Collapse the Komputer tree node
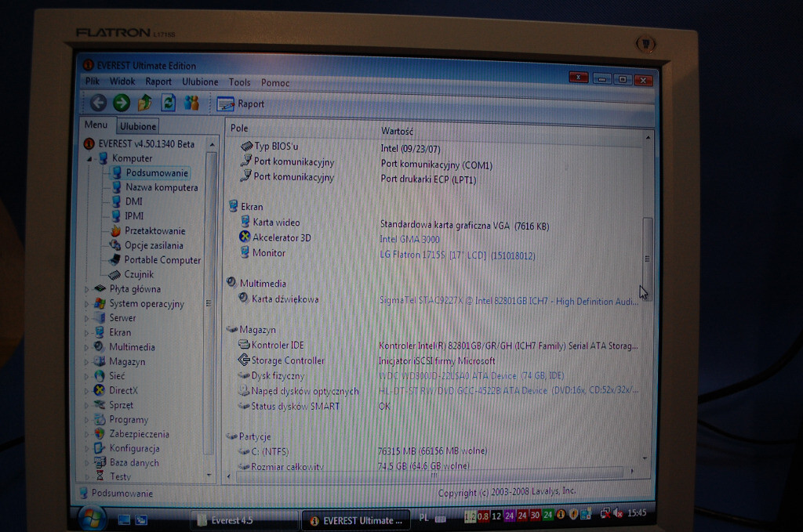803x532 pixels. 89,159
